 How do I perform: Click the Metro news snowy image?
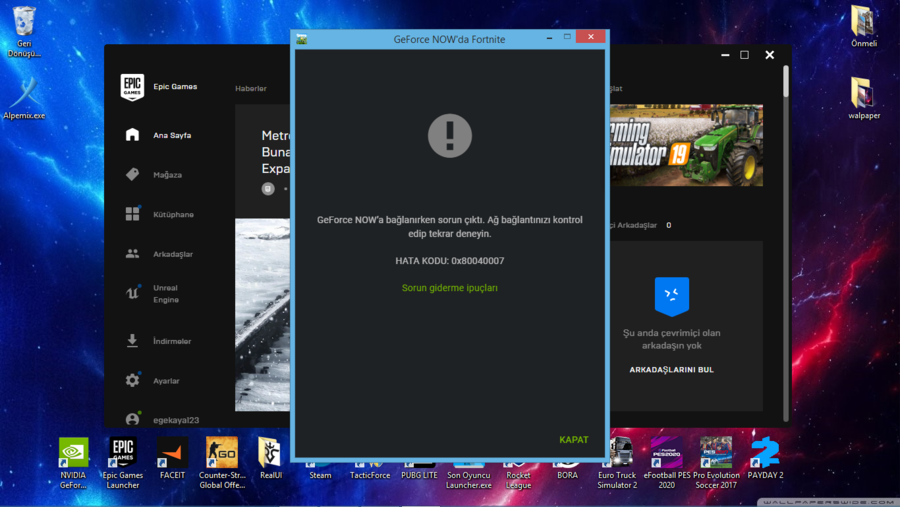(262, 315)
